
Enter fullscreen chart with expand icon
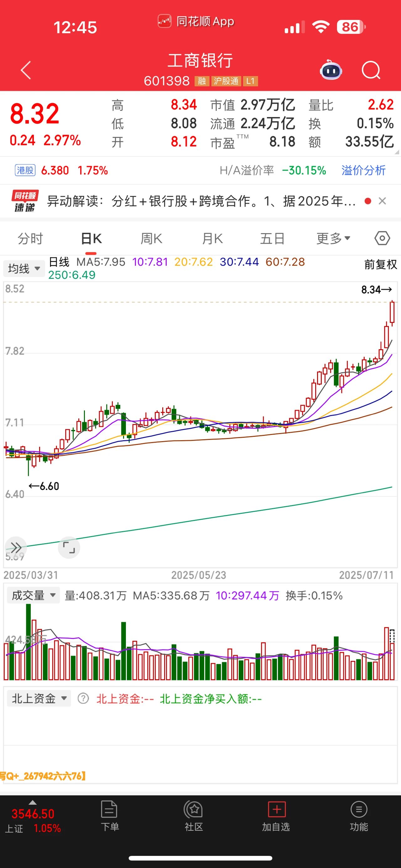click(69, 547)
